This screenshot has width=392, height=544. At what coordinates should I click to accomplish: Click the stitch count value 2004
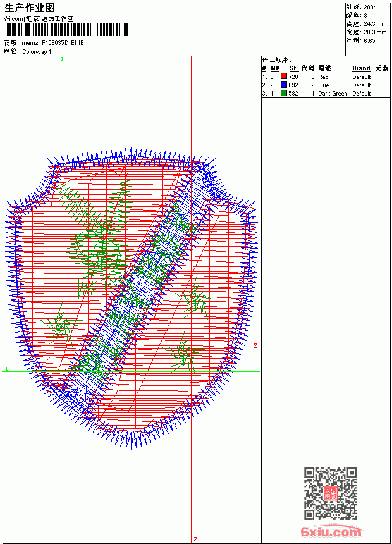click(x=370, y=8)
